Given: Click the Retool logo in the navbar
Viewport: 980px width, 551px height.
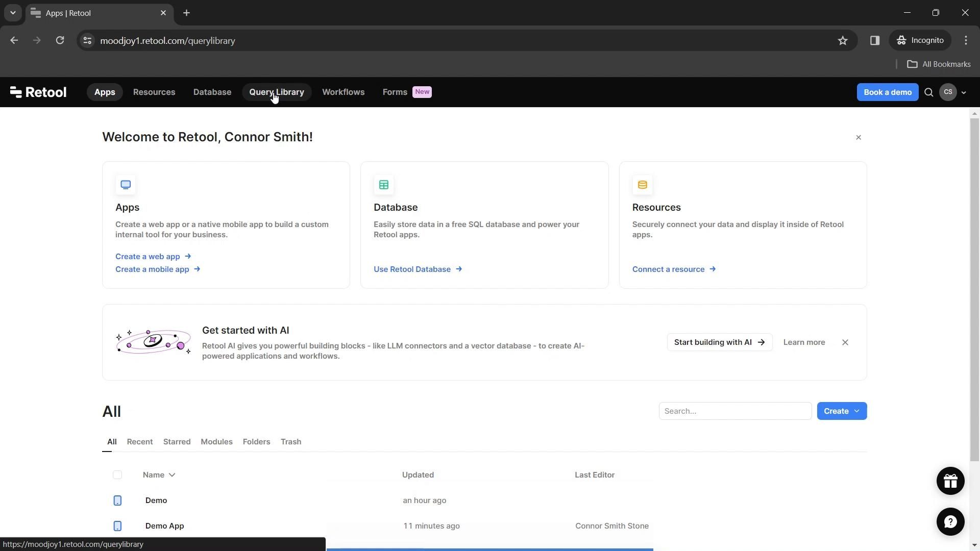Looking at the screenshot, I should point(38,92).
